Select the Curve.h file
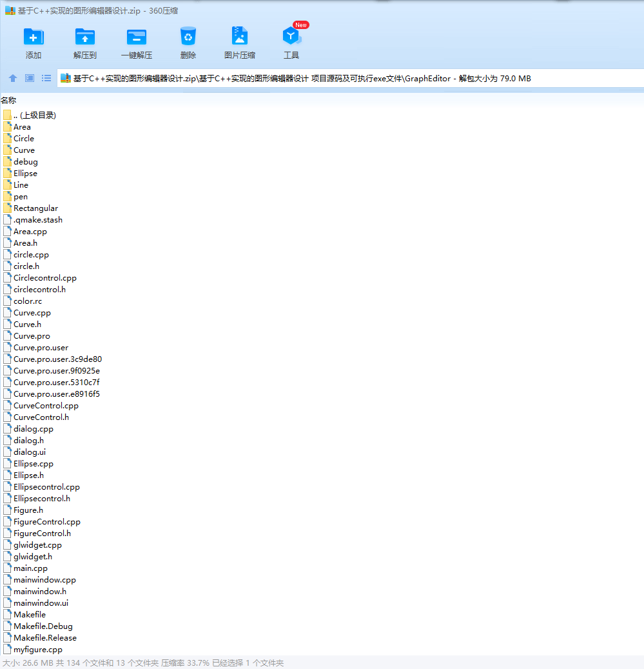Image resolution: width=644 pixels, height=669 pixels. pos(22,325)
